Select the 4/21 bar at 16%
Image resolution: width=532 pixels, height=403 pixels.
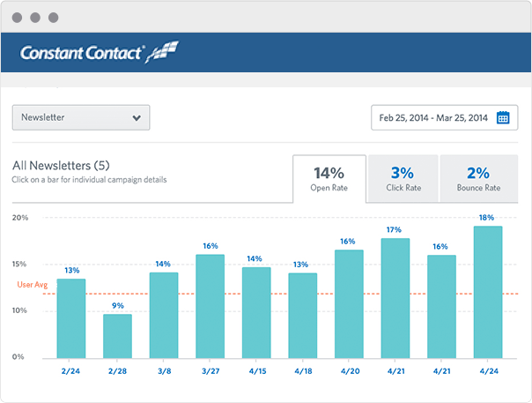pyautogui.click(x=442, y=307)
